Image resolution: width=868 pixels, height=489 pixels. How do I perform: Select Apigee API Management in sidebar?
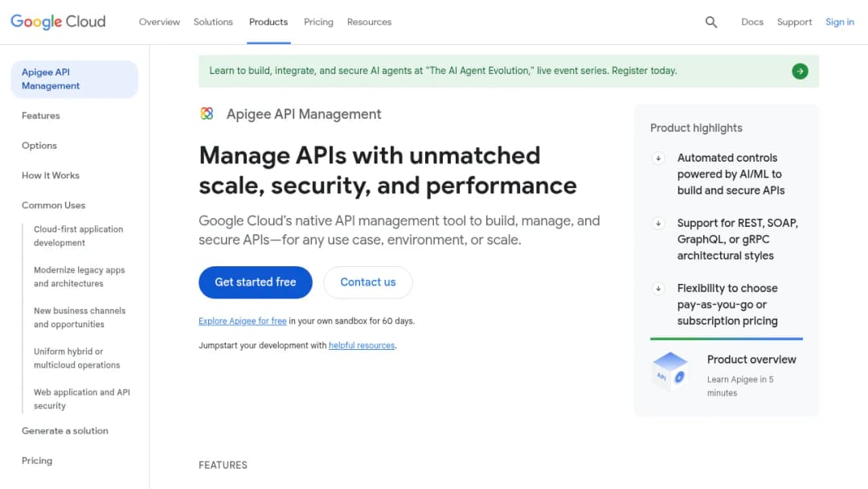74,79
